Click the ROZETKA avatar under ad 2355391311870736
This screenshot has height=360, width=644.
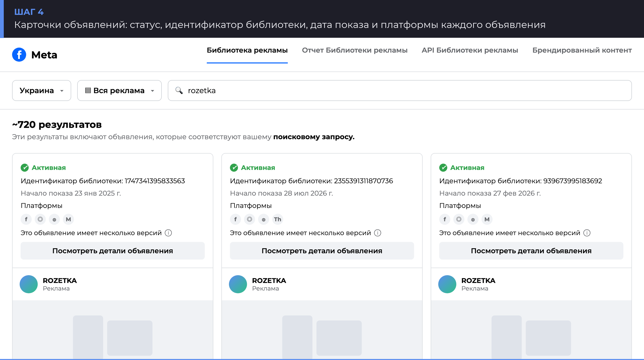238,284
